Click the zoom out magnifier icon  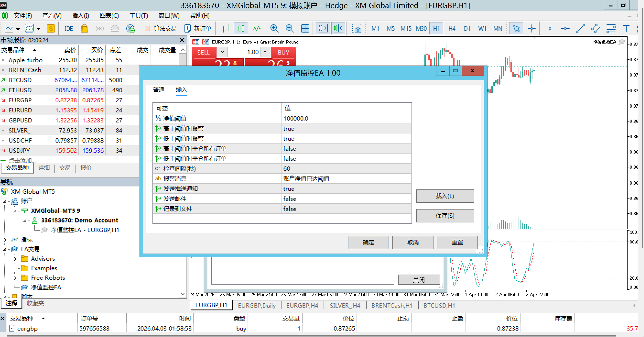click(289, 28)
